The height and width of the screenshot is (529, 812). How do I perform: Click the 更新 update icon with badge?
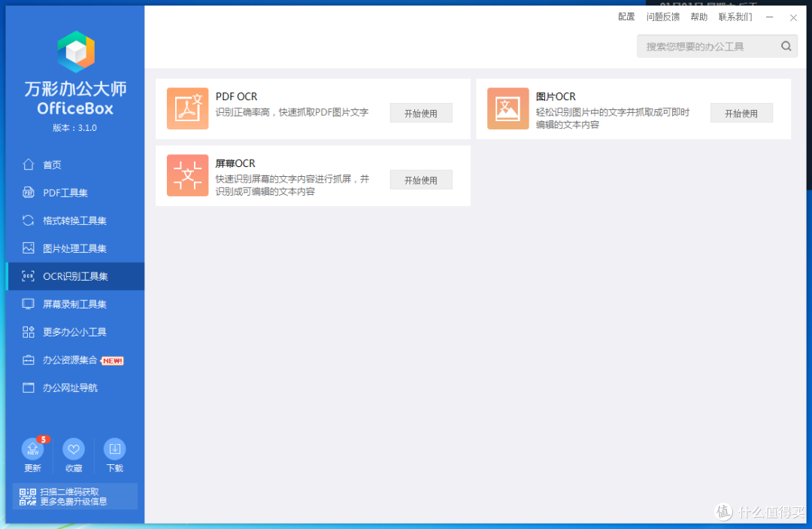33,449
